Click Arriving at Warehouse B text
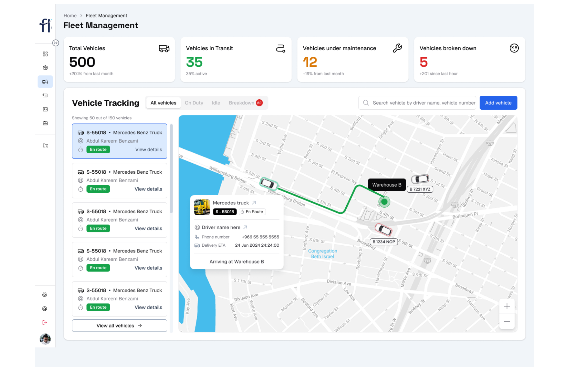The height and width of the screenshot is (385, 588). pyautogui.click(x=237, y=262)
